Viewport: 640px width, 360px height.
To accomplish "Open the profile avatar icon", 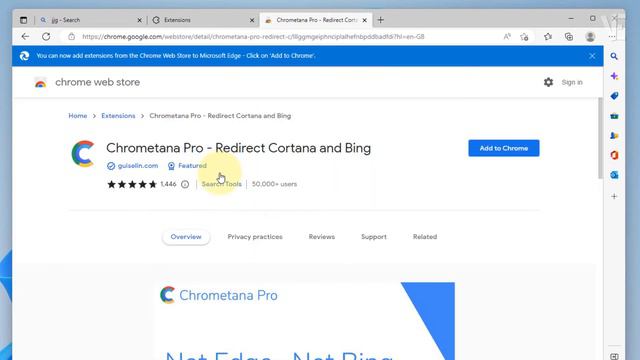I will coord(590,36).
